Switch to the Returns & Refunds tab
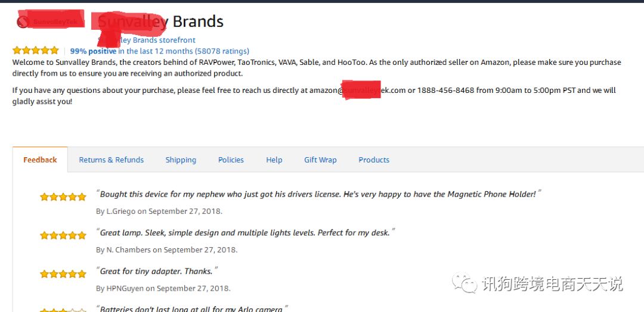 pyautogui.click(x=112, y=160)
